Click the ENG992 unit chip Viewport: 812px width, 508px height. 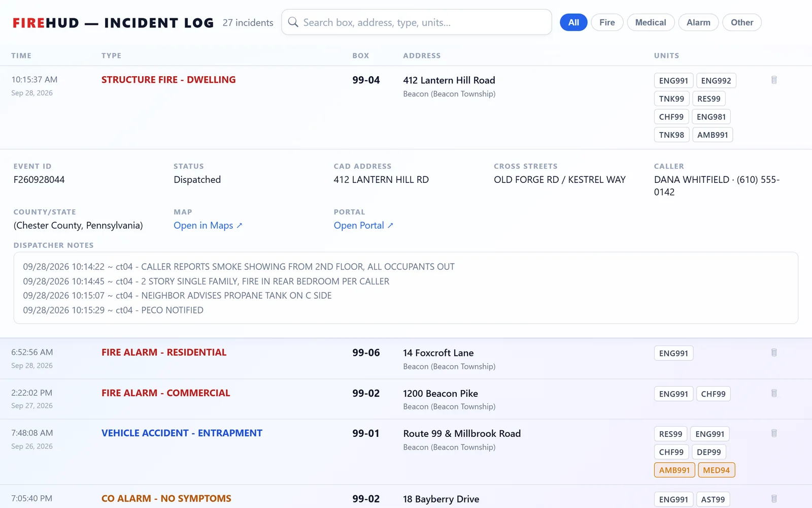coord(716,81)
